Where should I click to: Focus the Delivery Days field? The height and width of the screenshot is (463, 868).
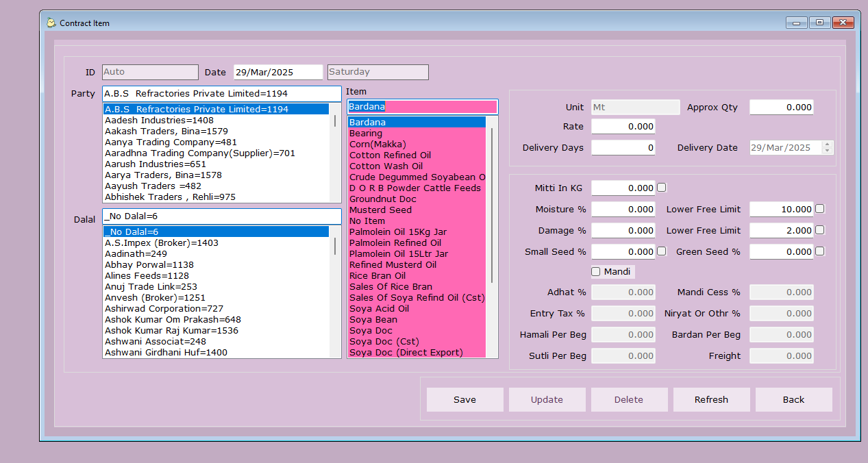coord(623,148)
